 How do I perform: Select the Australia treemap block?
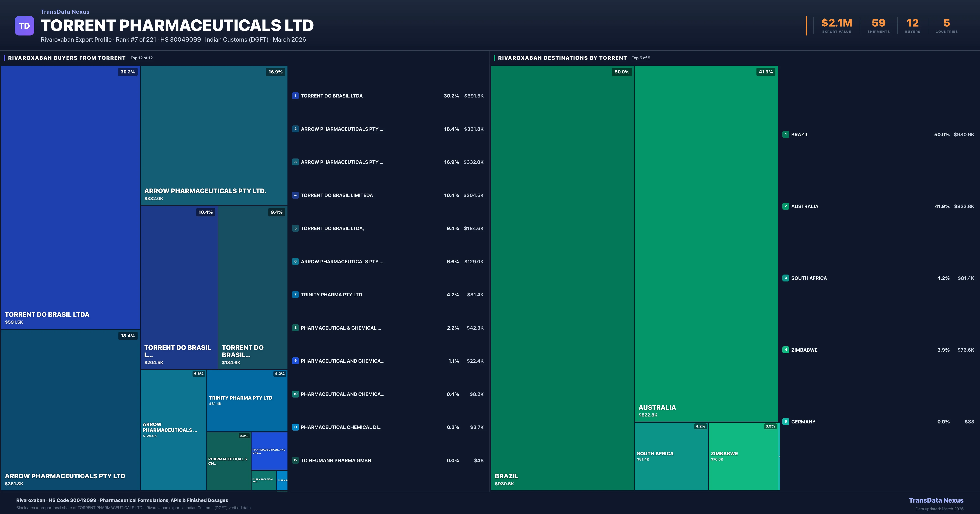[706, 243]
